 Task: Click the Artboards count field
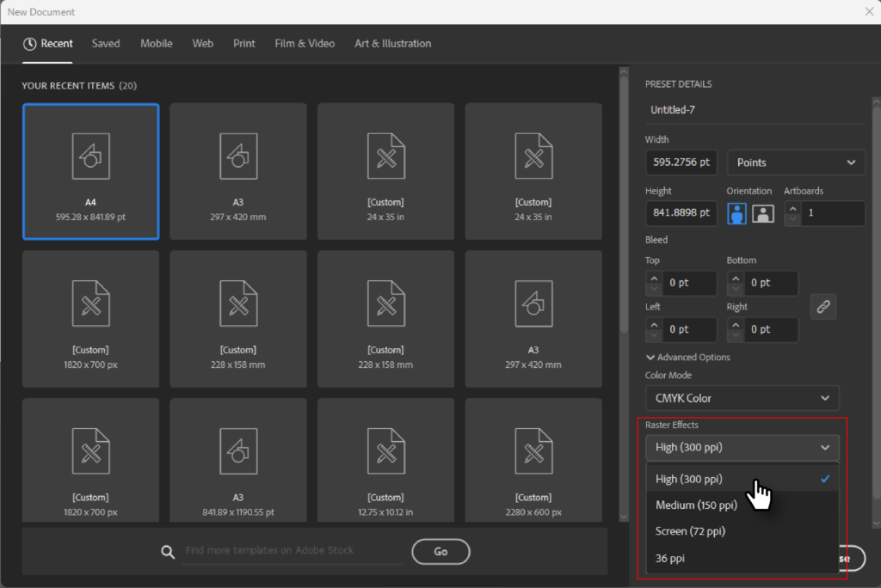(833, 213)
